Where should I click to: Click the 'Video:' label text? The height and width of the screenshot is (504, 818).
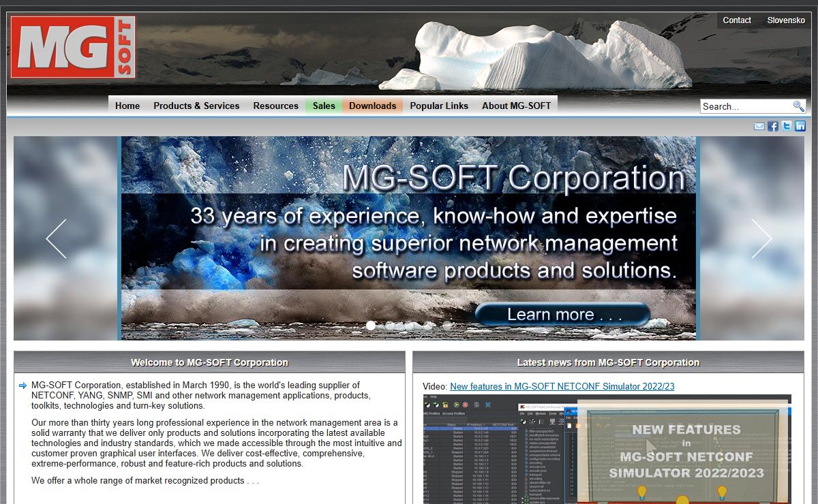(435, 386)
